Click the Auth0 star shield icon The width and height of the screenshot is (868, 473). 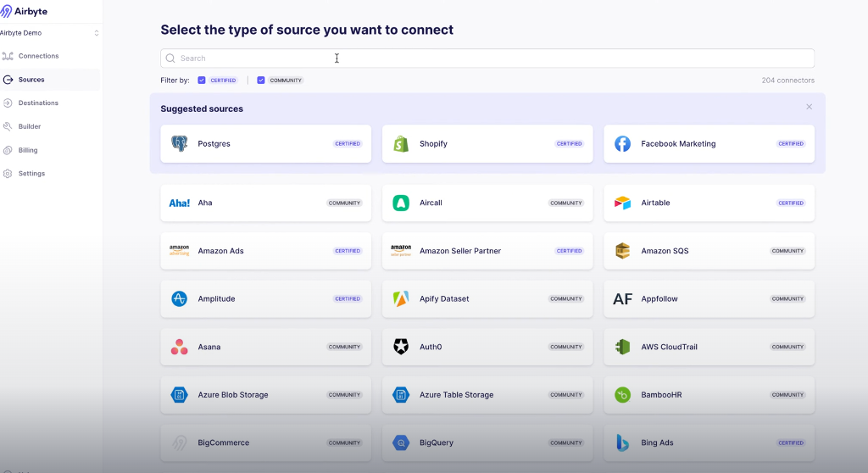point(401,347)
